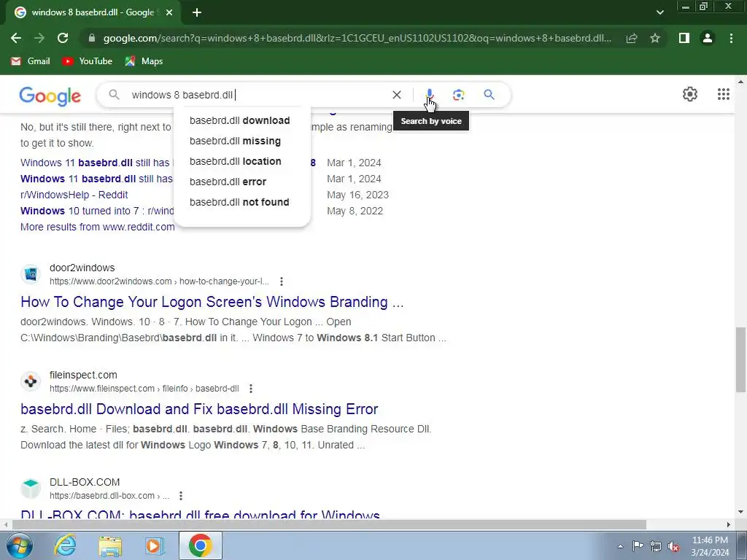This screenshot has height=560, width=747.
Task: Open Maps bookmark
Action: coord(144,61)
